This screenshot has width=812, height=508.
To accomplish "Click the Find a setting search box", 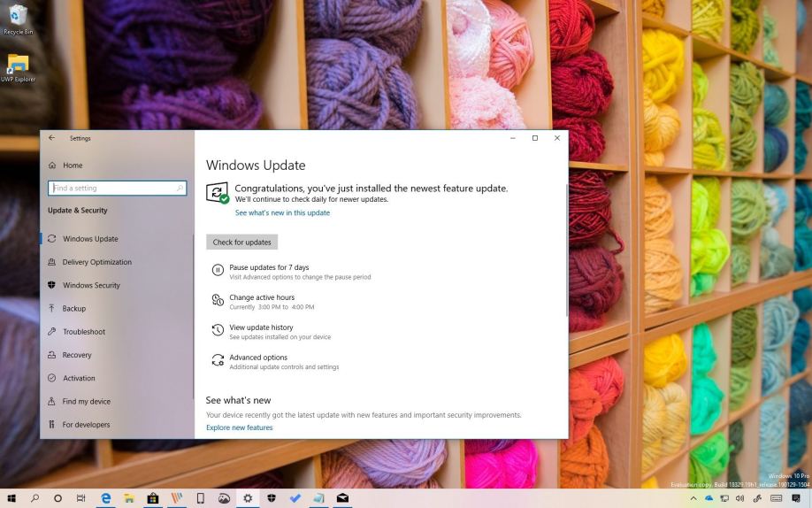I will [117, 189].
